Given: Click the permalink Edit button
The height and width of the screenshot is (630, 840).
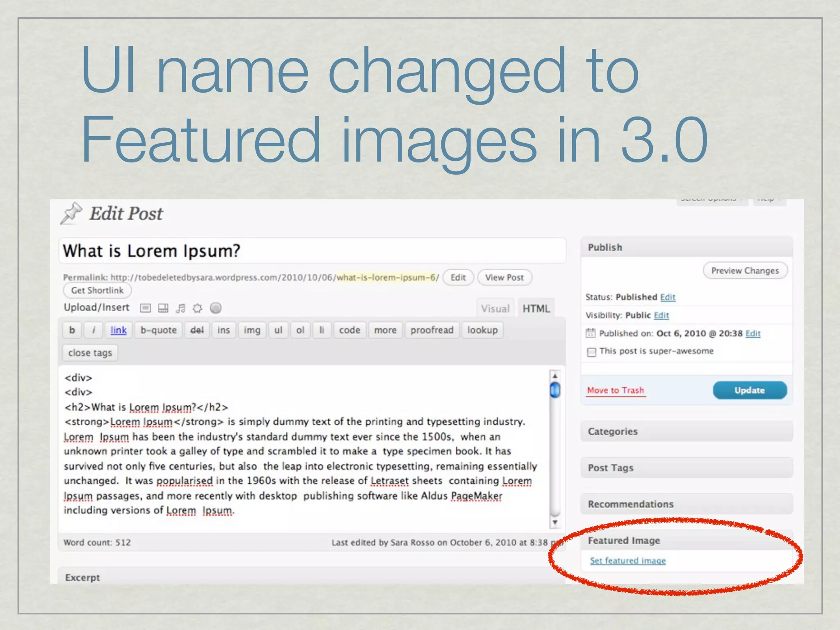Looking at the screenshot, I should (458, 277).
